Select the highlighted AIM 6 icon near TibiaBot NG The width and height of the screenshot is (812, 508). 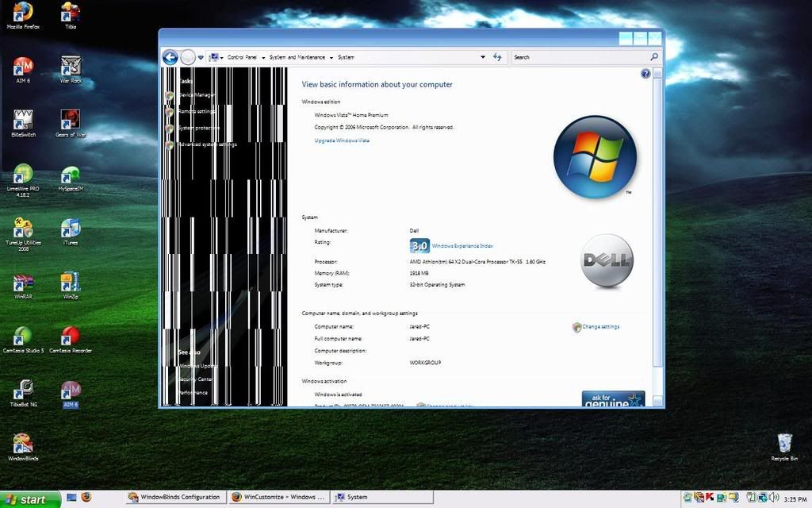click(x=71, y=394)
